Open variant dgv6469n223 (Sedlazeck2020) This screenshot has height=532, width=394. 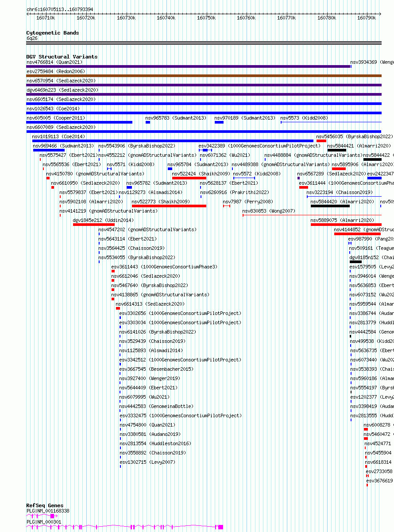coord(204,94)
